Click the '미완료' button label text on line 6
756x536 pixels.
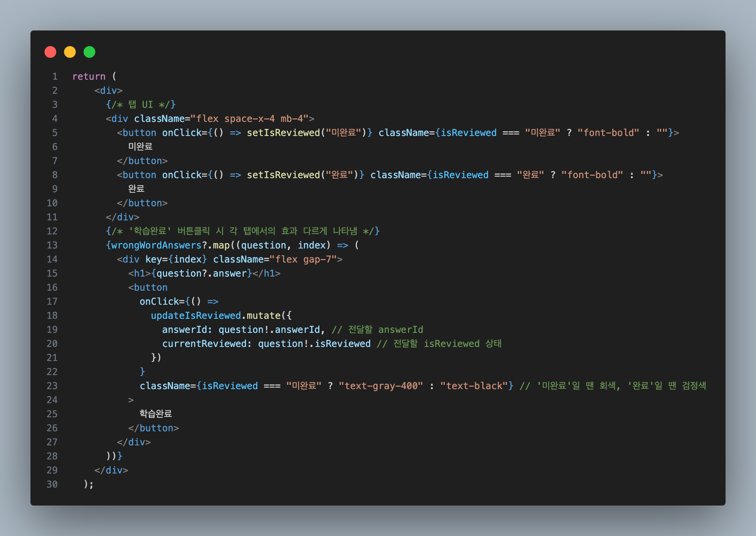[140, 147]
